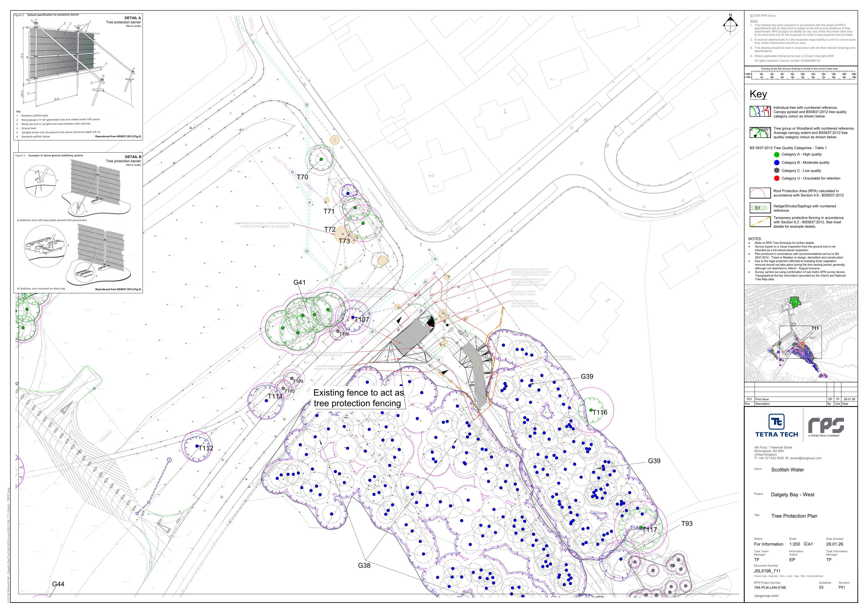Select the G41 tree group label
The width and height of the screenshot is (868, 613).
pyautogui.click(x=299, y=282)
